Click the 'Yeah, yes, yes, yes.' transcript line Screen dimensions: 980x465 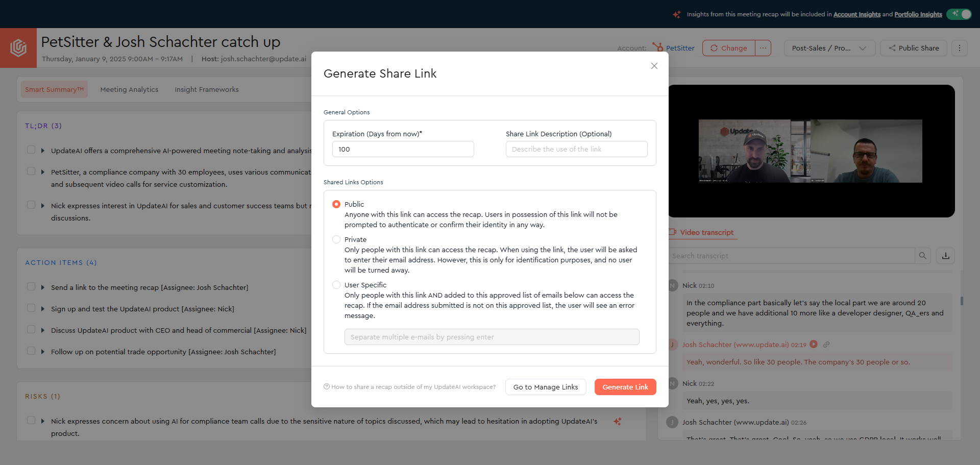coord(718,401)
